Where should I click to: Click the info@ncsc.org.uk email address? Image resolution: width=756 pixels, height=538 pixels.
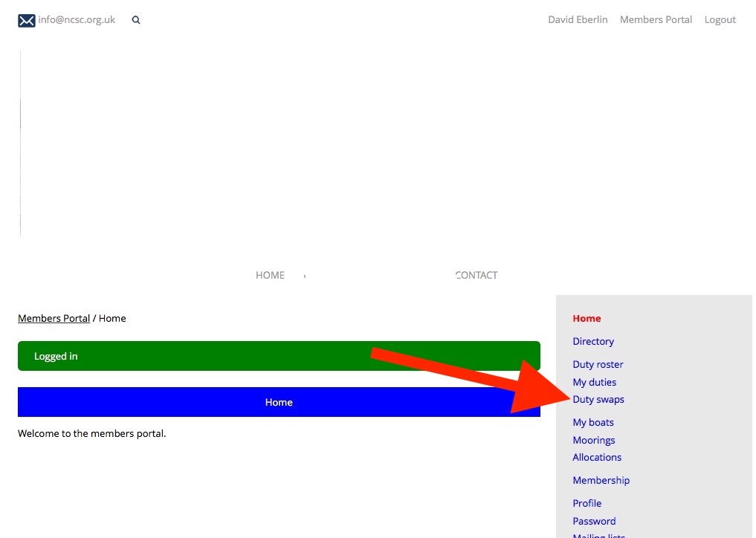point(77,20)
